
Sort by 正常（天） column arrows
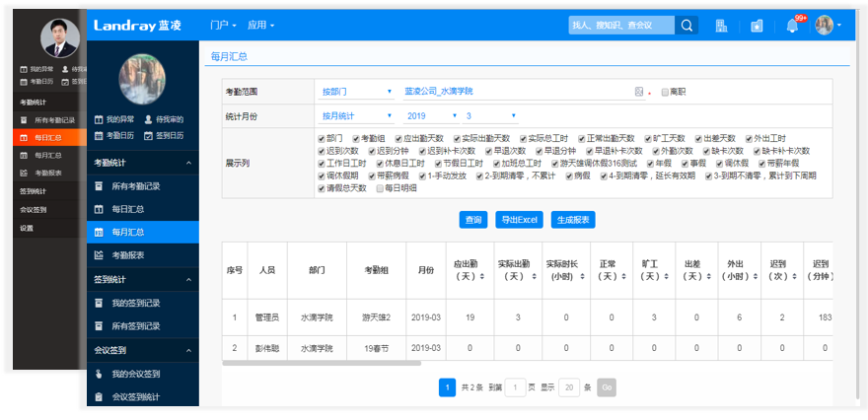pyautogui.click(x=622, y=276)
